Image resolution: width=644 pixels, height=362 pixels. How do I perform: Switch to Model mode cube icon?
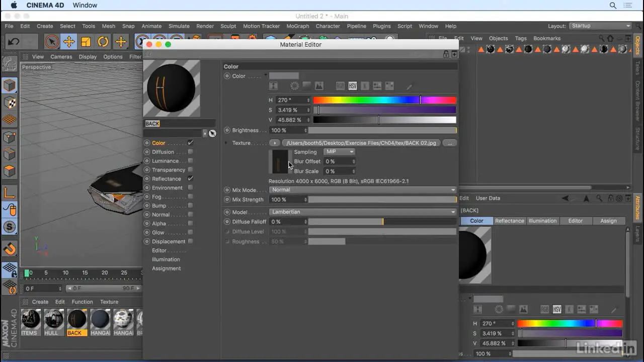10,85
